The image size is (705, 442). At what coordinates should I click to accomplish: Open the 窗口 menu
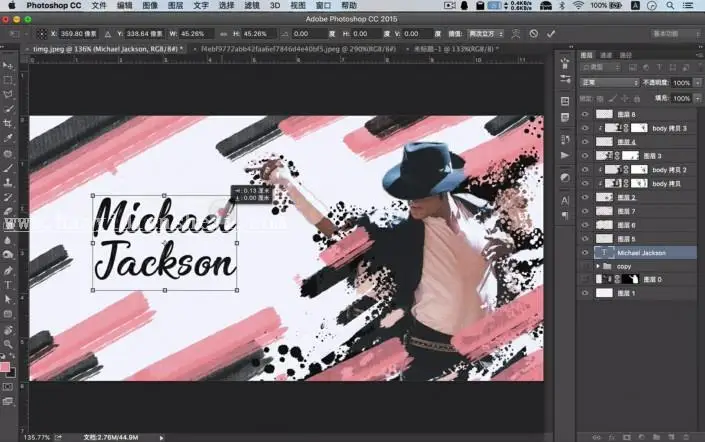(x=323, y=5)
